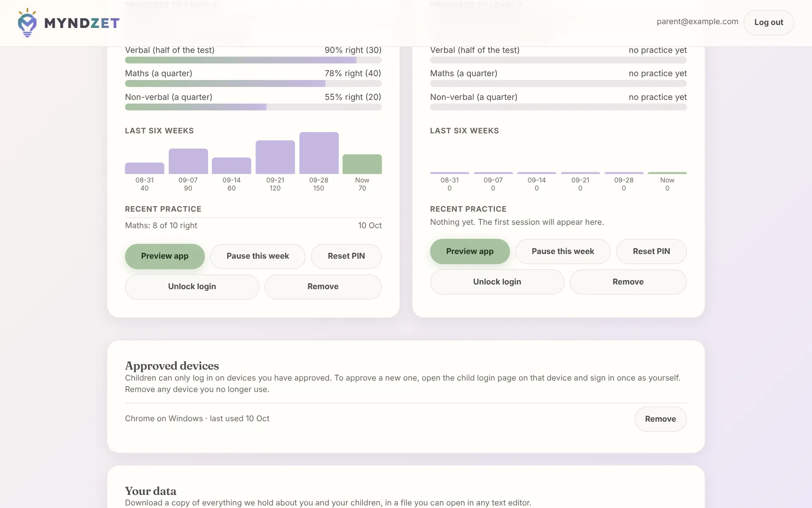Click 'Maths (a quarter)' label in left card
The image size is (812, 508).
(159, 73)
